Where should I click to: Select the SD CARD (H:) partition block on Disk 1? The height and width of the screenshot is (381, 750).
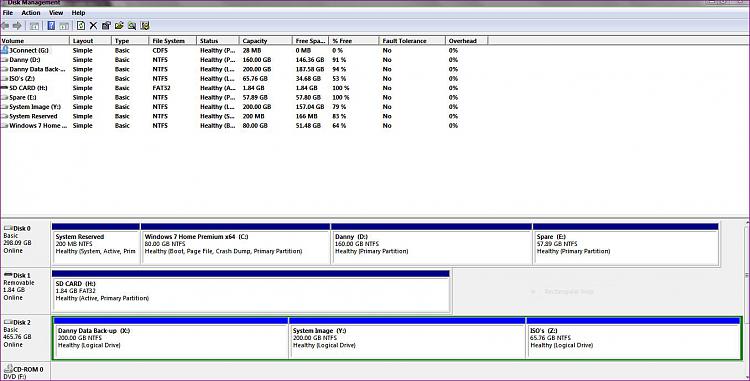[x=251, y=291]
